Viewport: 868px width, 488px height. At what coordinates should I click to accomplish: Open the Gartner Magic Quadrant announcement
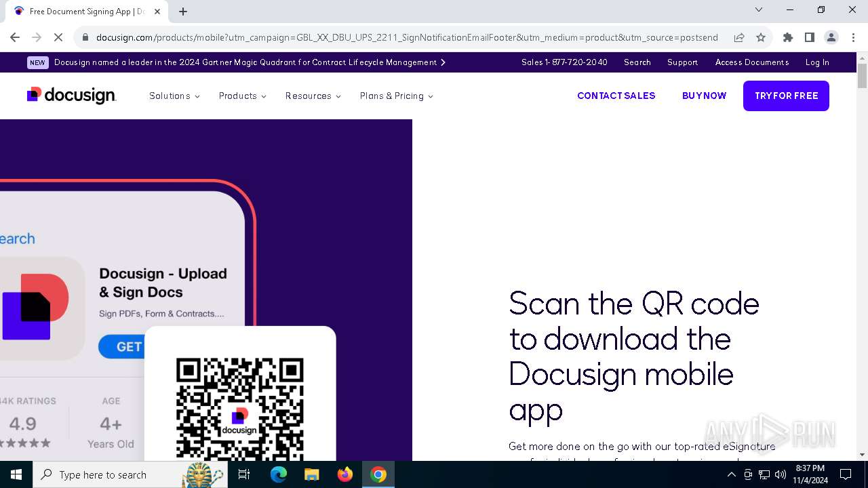coord(250,62)
